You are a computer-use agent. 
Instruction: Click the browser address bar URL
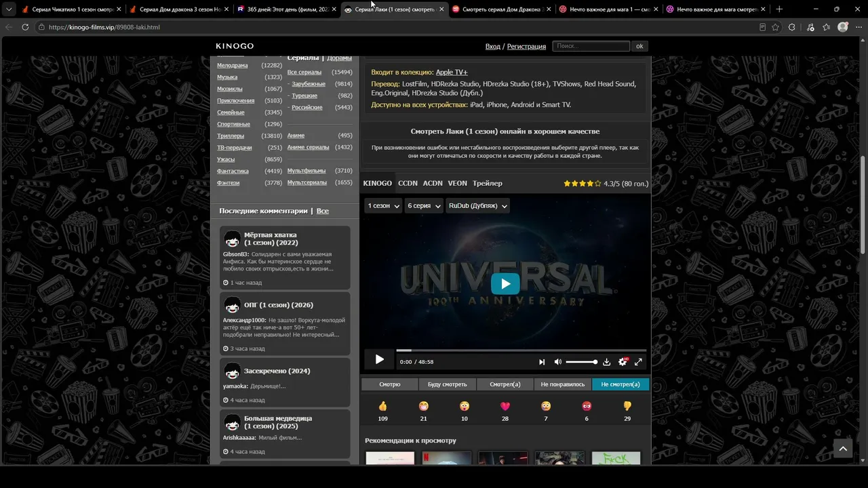(104, 27)
